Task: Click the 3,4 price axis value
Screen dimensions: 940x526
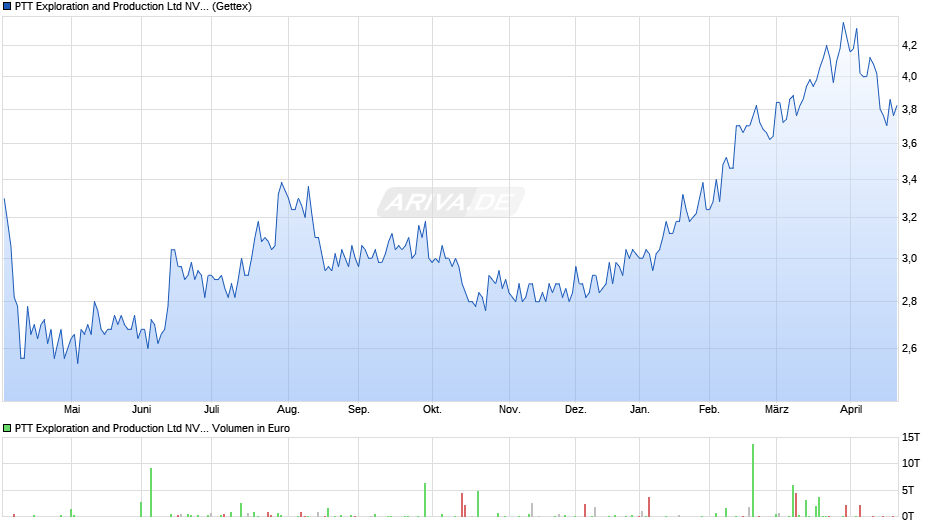Action: (909, 180)
